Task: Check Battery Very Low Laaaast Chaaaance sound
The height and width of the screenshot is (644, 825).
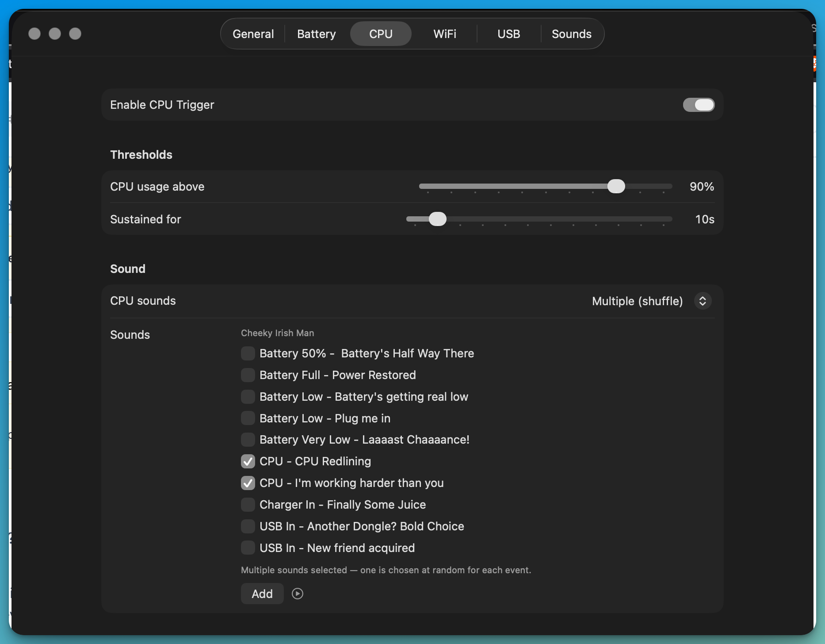Action: click(248, 440)
